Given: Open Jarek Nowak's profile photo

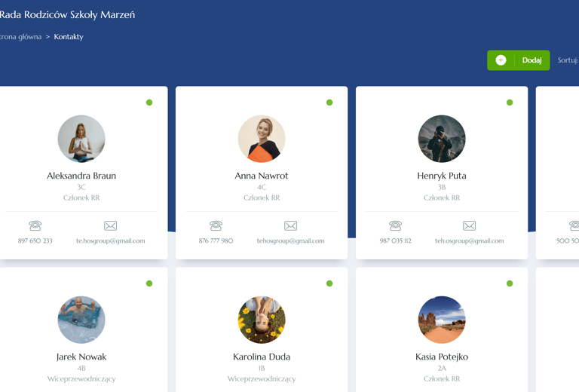Looking at the screenshot, I should coord(81,320).
